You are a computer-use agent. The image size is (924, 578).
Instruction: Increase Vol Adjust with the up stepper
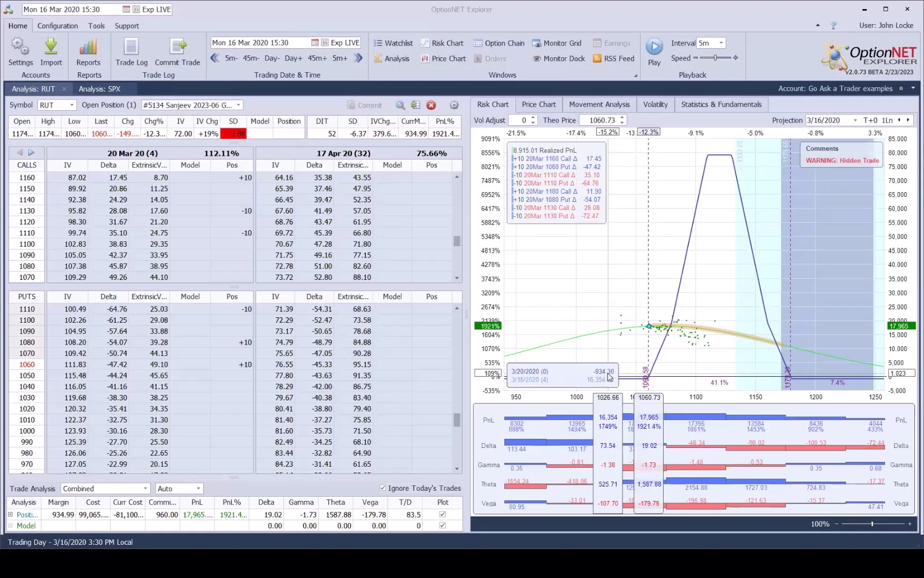[x=533, y=118]
